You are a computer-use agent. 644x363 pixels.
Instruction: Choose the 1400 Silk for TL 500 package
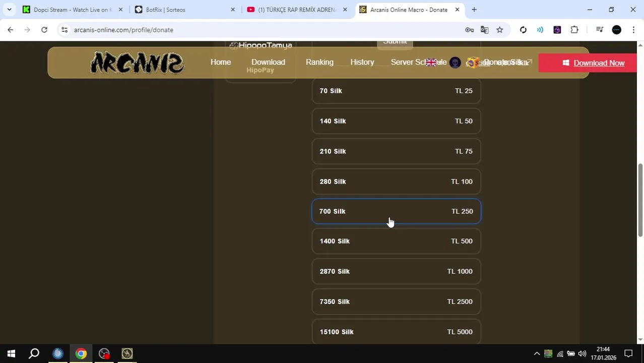point(396,241)
